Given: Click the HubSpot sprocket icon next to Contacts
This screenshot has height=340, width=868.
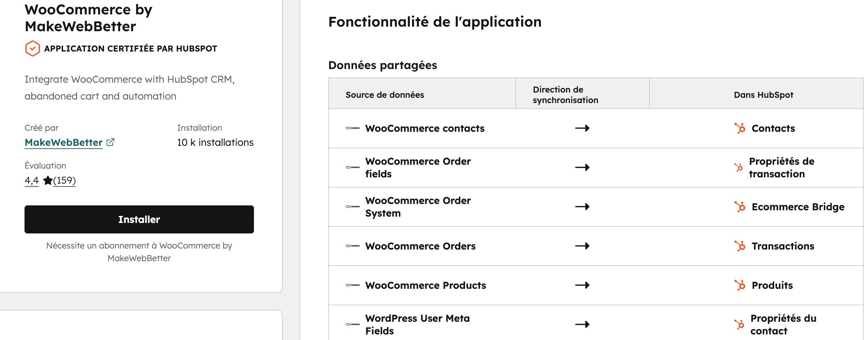Looking at the screenshot, I should [739, 128].
